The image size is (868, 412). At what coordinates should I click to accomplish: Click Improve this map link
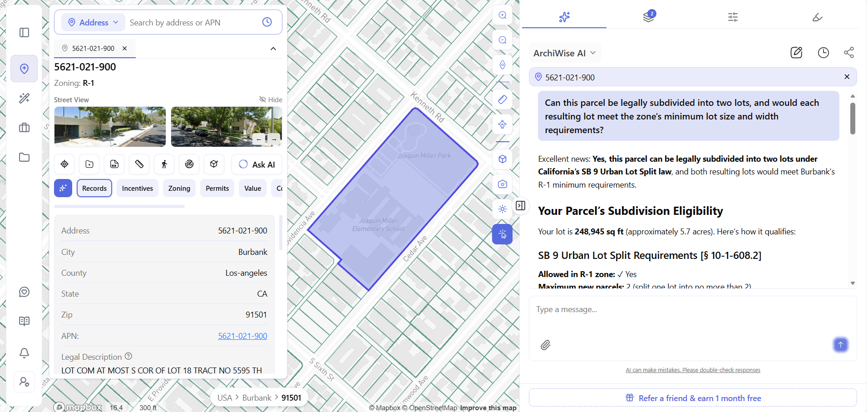488,408
